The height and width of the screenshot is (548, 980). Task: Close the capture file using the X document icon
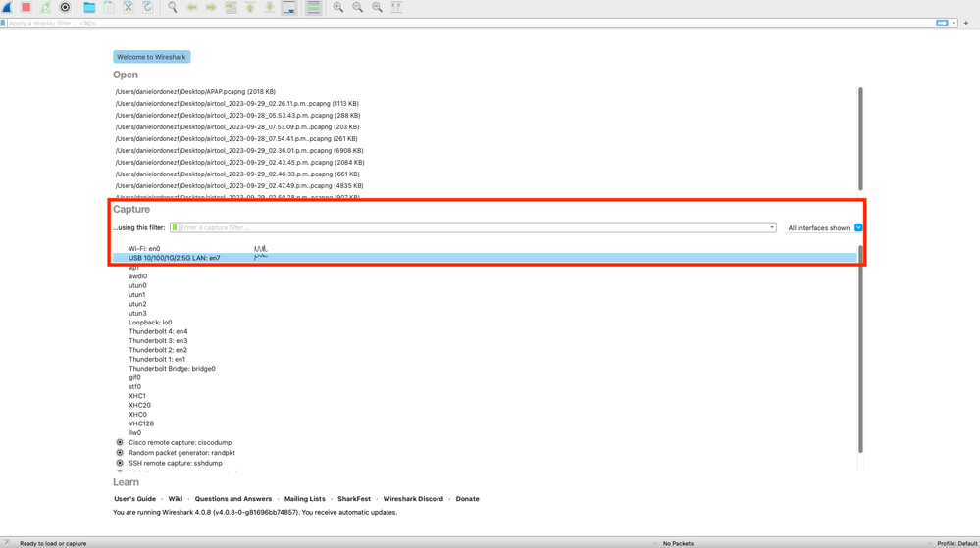click(129, 8)
